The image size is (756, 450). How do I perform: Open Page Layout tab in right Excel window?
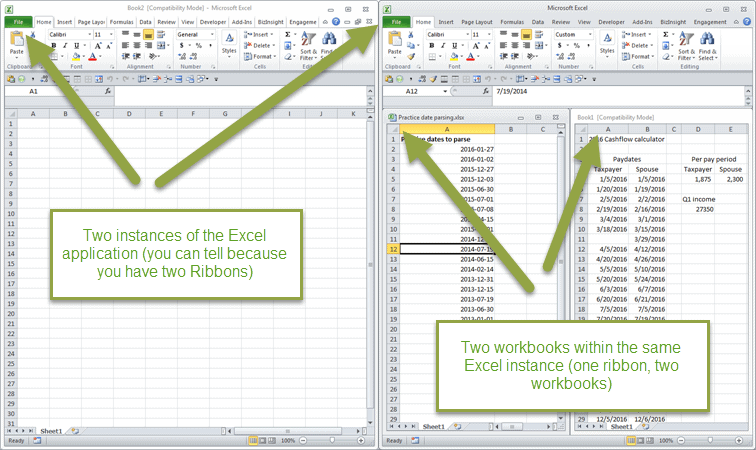pos(476,22)
